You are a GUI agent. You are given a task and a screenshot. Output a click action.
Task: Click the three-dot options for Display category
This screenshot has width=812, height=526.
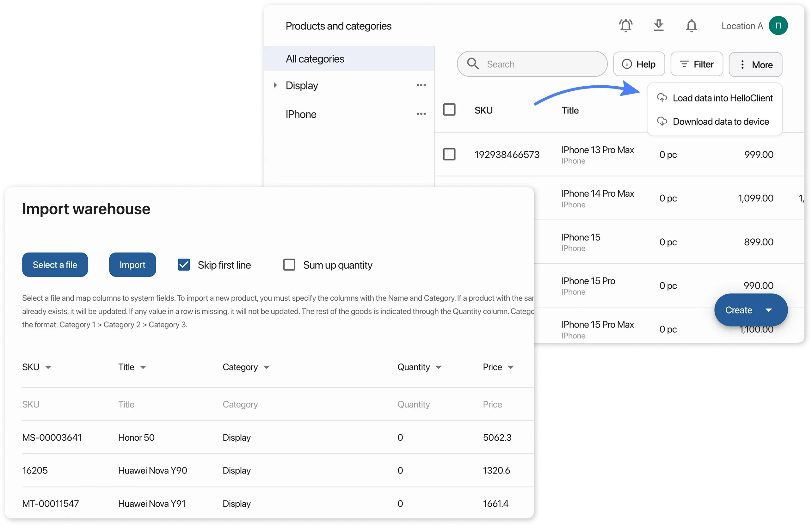pos(421,85)
